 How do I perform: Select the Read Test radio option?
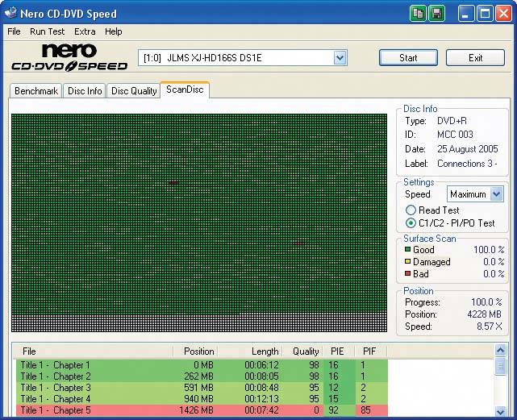[x=411, y=210]
